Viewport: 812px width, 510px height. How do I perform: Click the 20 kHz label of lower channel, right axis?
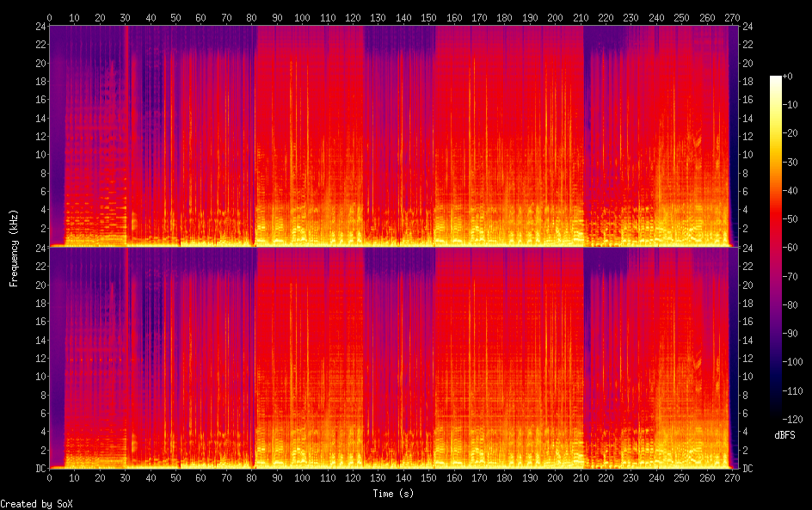click(x=747, y=285)
